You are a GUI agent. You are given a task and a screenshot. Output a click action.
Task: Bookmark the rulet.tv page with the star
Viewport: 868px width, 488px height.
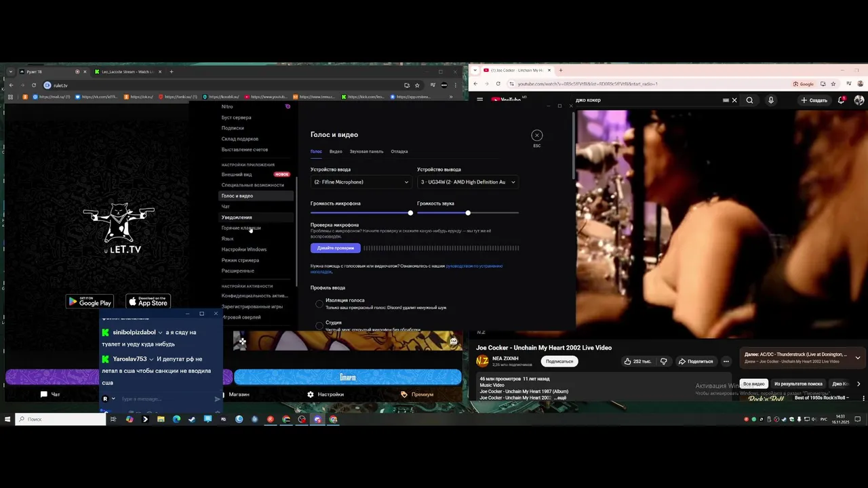point(417,85)
